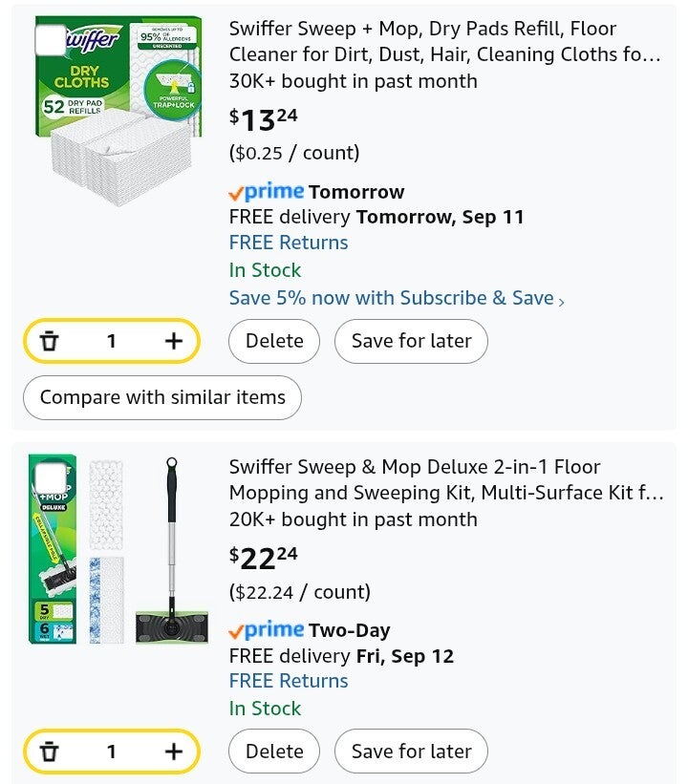Screen dimensions: 688x784
Task: Save Swiffer Dry Pads Refill for later
Action: pos(411,341)
